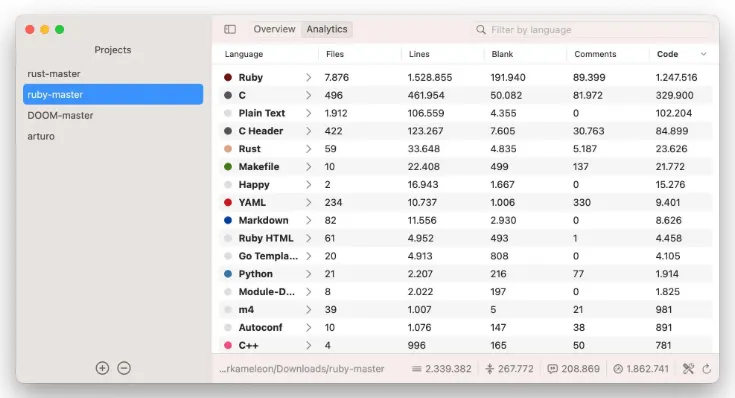Expand the Python row chevron
Screen dimensions: 735x398
tap(308, 274)
